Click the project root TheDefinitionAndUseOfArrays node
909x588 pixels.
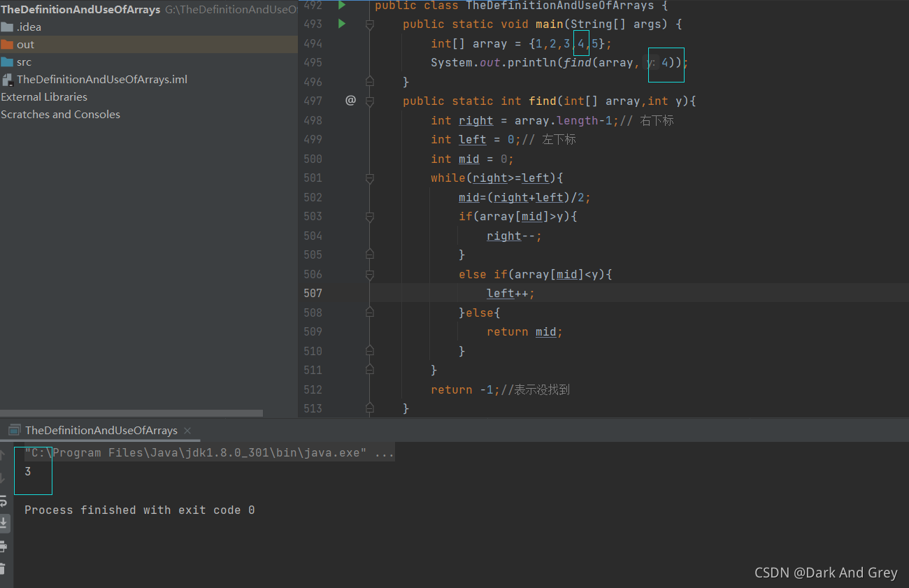80,10
